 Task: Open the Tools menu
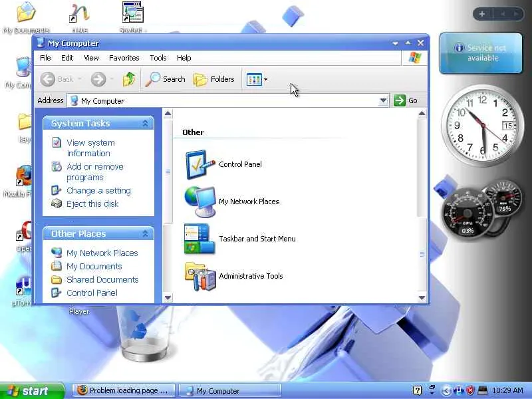[x=158, y=58]
